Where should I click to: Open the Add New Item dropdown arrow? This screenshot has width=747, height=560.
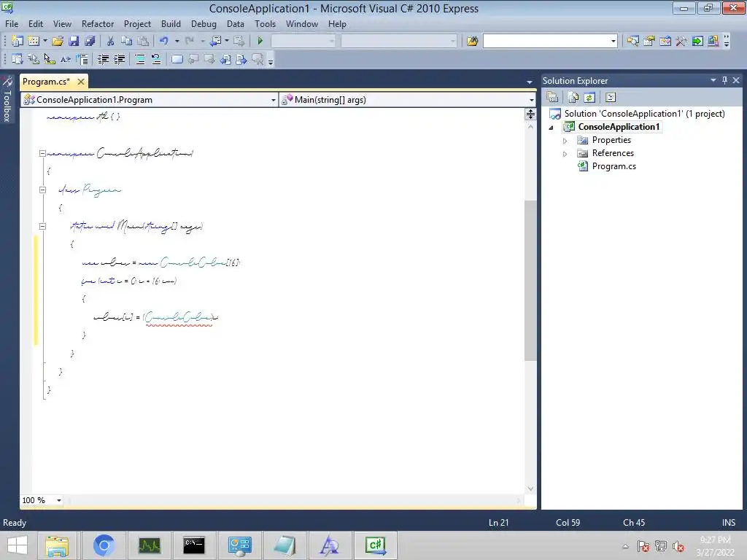tap(45, 41)
